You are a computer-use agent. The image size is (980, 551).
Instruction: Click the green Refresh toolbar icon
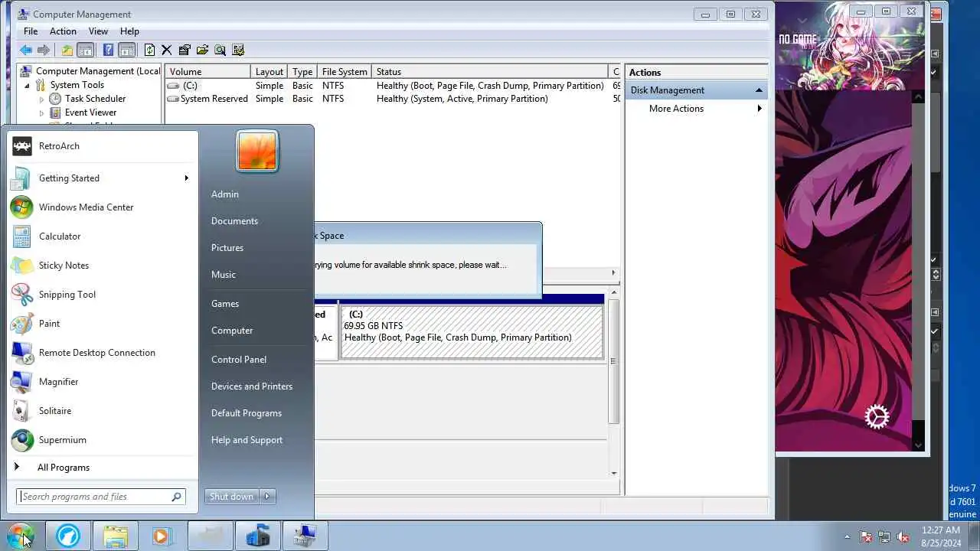click(149, 50)
